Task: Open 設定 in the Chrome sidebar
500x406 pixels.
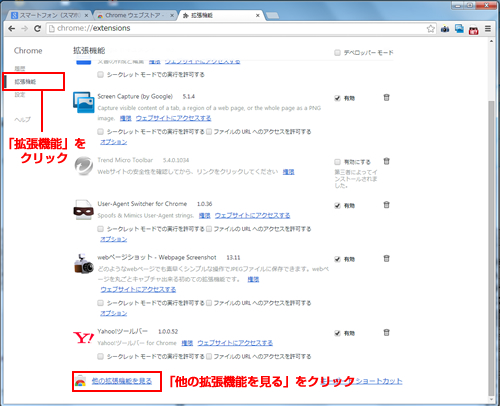Action: coord(20,95)
